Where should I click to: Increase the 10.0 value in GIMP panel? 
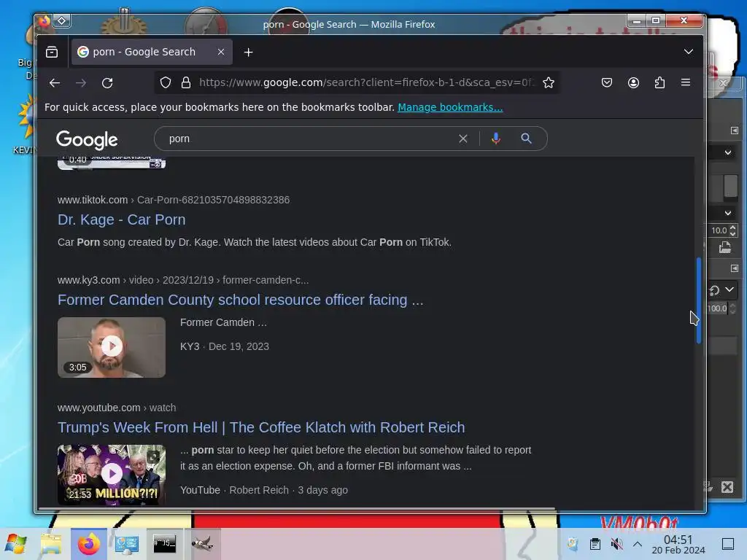(x=732, y=227)
